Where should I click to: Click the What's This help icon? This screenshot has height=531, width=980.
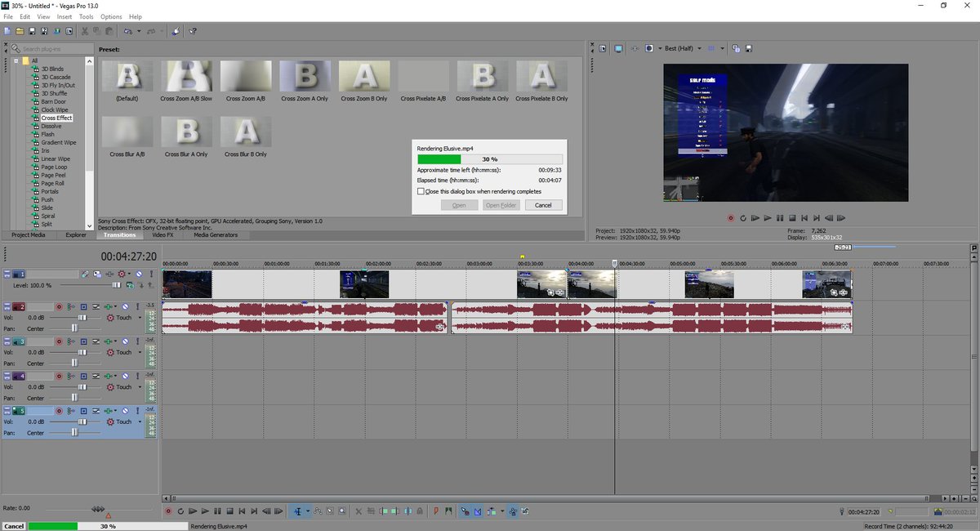point(193,31)
